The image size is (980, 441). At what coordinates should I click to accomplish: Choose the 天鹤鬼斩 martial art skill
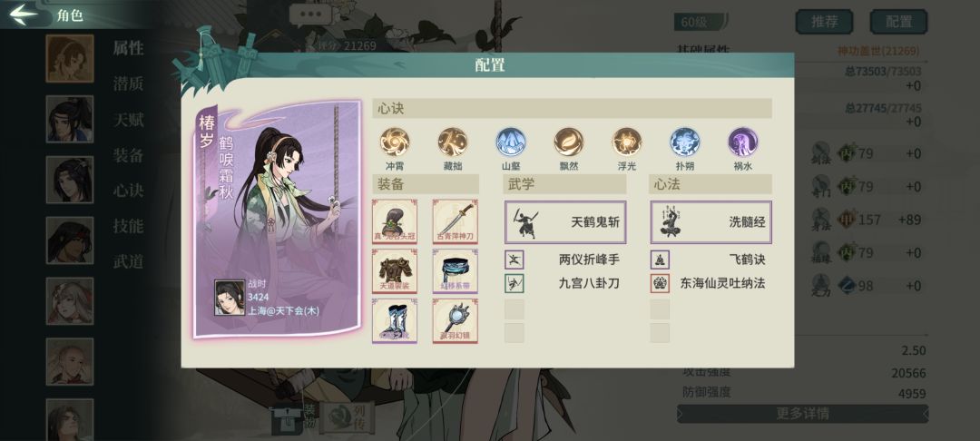[x=565, y=221]
